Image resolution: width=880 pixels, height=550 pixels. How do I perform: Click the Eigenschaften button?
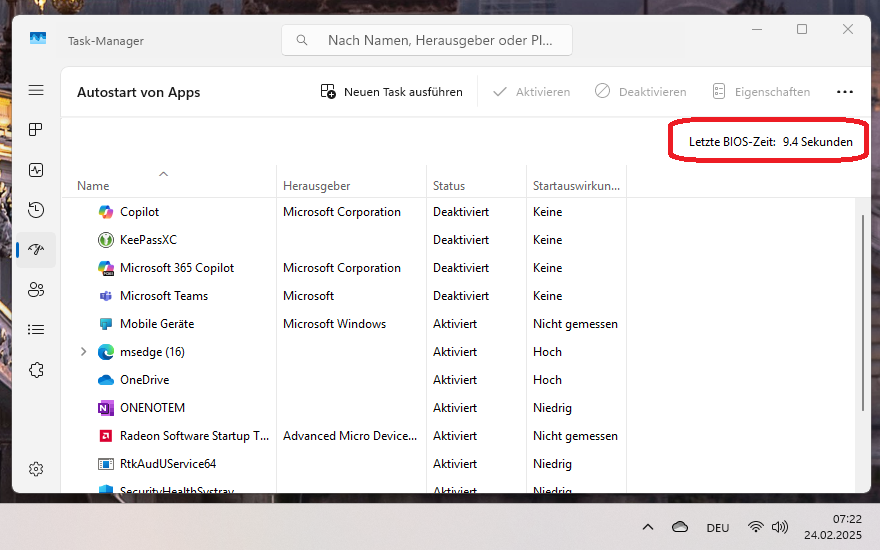pos(761,92)
